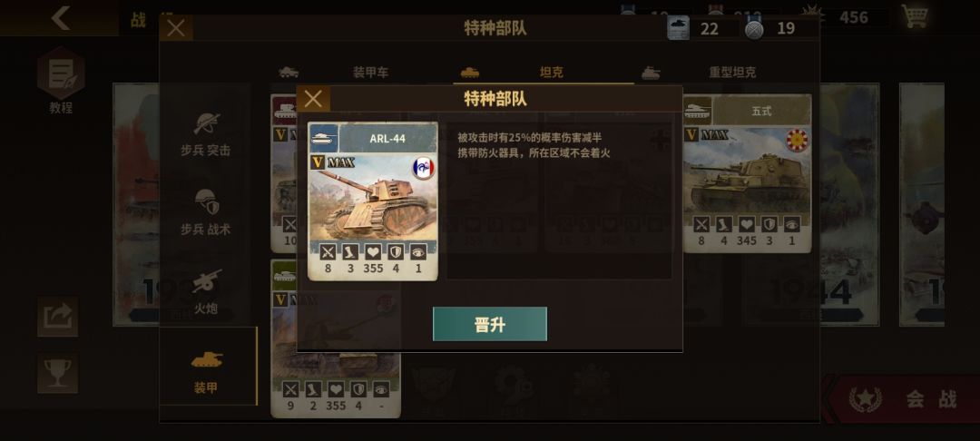This screenshot has width=980, height=441.
Task: Close the outer 特种部队 panel
Action: coord(176,28)
